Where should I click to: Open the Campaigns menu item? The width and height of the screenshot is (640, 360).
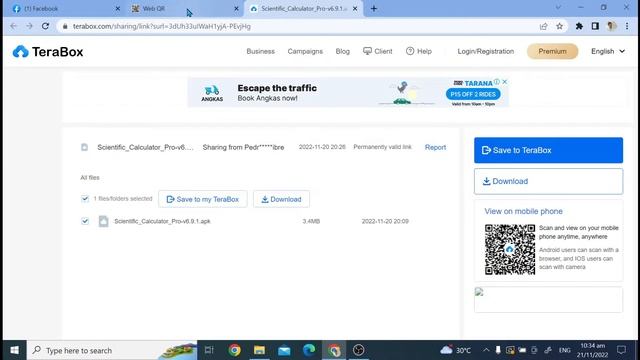[x=305, y=51]
